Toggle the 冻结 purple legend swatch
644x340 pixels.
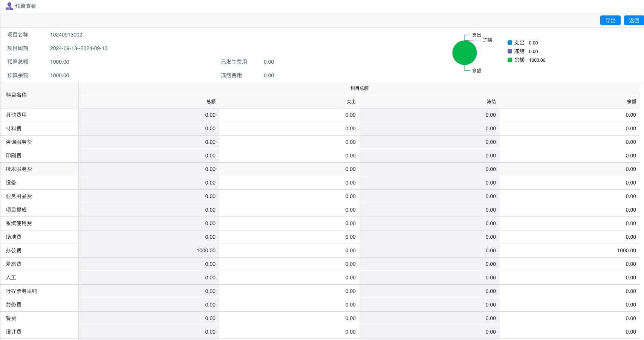point(510,52)
